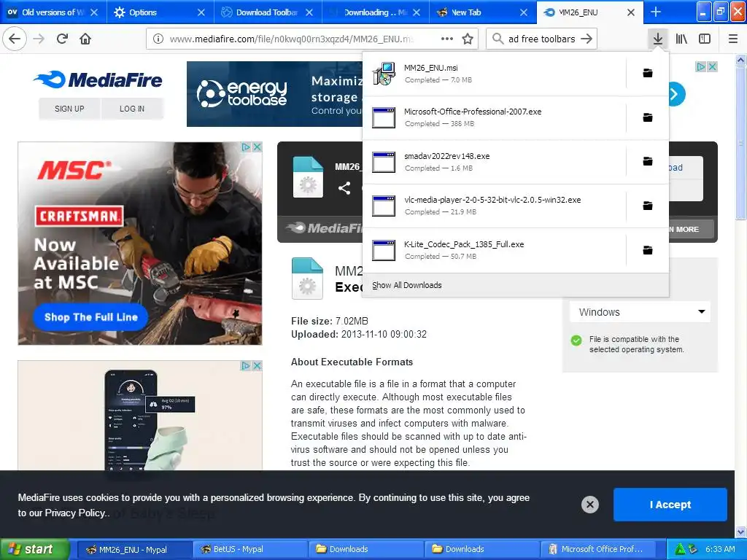
Task: Click the address bar URL field
Action: tap(292, 39)
